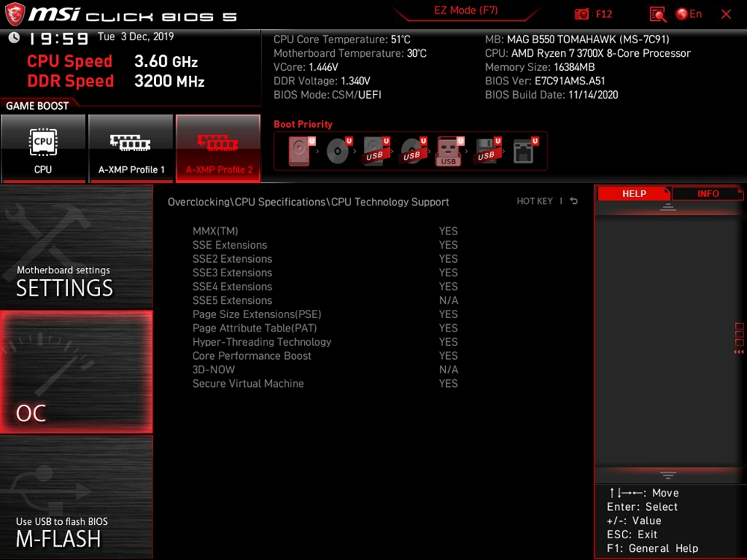The width and height of the screenshot is (747, 560).
Task: Select Core Performance Boost row
Action: [x=325, y=355]
